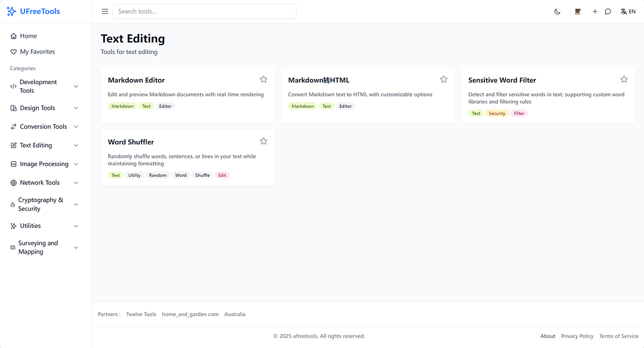Open the Privacy Policy link
Image resolution: width=644 pixels, height=348 pixels.
coord(577,336)
